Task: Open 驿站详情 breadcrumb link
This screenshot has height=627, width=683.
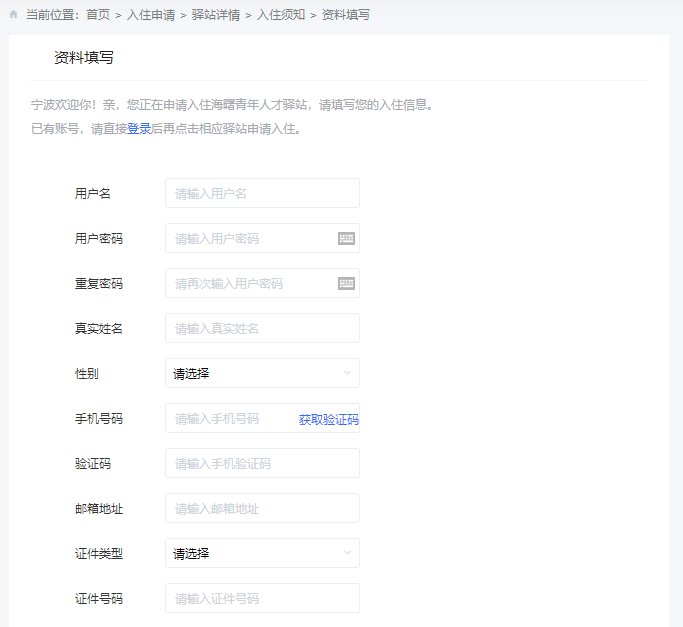Action: pyautogui.click(x=217, y=15)
